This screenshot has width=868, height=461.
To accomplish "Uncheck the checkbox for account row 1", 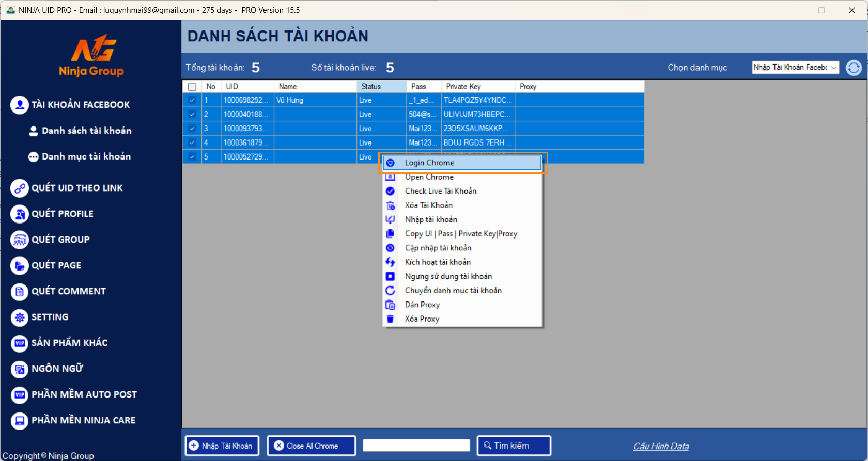I will [192, 100].
